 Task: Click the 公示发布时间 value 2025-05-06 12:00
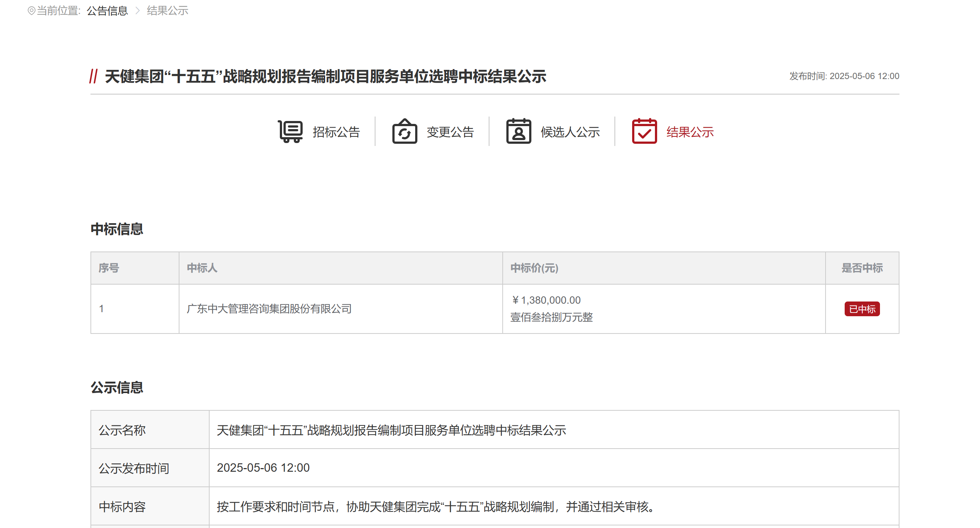[263, 468]
